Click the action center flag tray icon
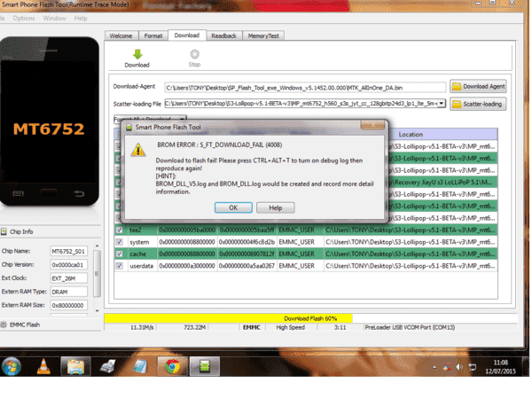The image size is (532, 399). click(x=447, y=367)
